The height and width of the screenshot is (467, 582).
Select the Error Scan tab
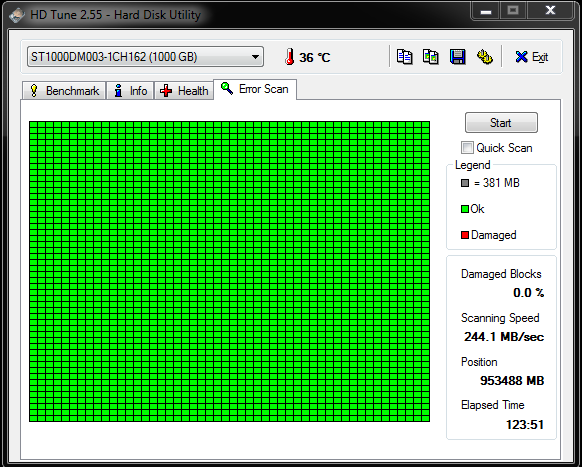click(255, 89)
